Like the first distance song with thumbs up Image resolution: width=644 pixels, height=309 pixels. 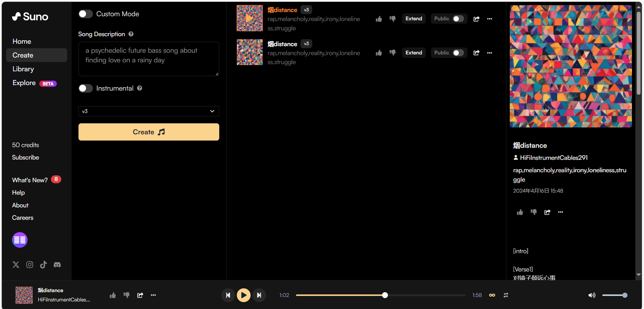pyautogui.click(x=379, y=19)
